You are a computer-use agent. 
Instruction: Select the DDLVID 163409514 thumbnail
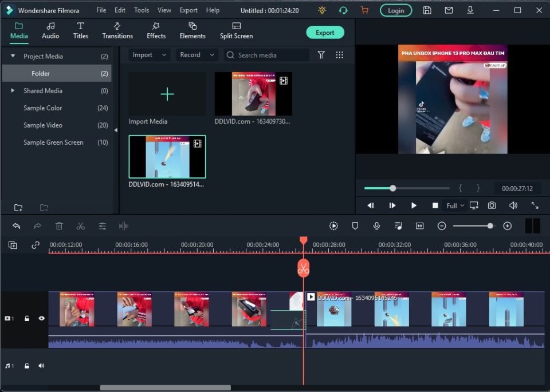pyautogui.click(x=167, y=156)
